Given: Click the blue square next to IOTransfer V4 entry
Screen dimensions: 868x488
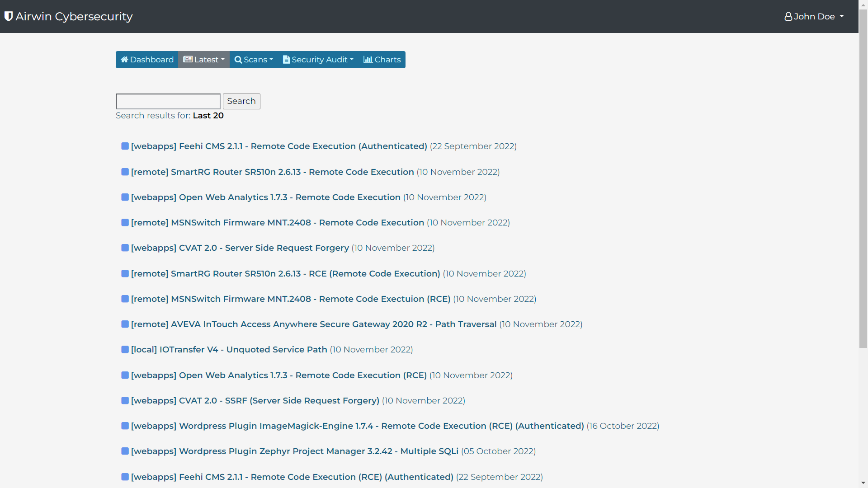Looking at the screenshot, I should click(x=125, y=349).
